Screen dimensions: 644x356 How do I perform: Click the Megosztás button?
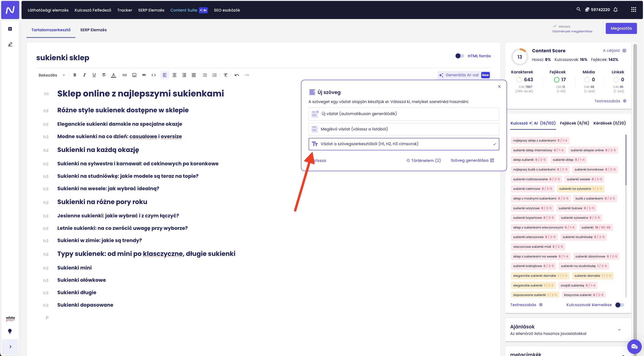pyautogui.click(x=621, y=29)
